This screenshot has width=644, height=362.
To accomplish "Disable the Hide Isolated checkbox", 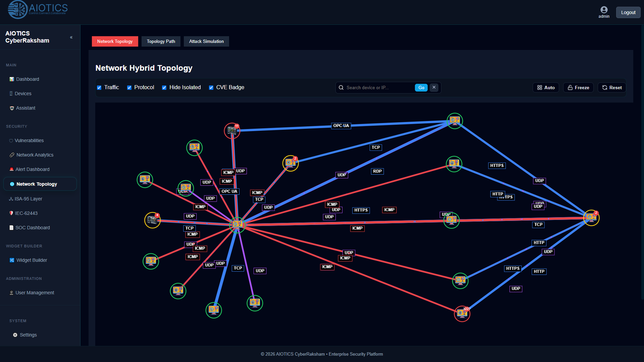I will pos(164,88).
